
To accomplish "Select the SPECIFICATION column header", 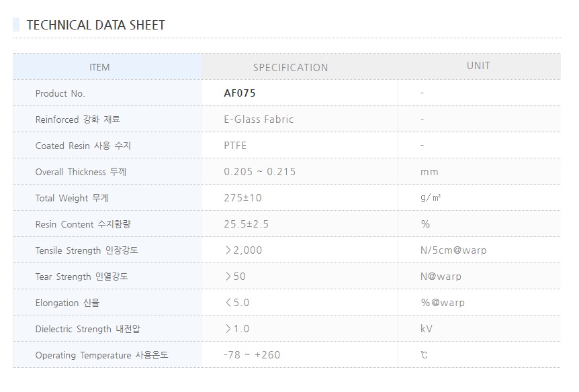I will click(x=290, y=67).
